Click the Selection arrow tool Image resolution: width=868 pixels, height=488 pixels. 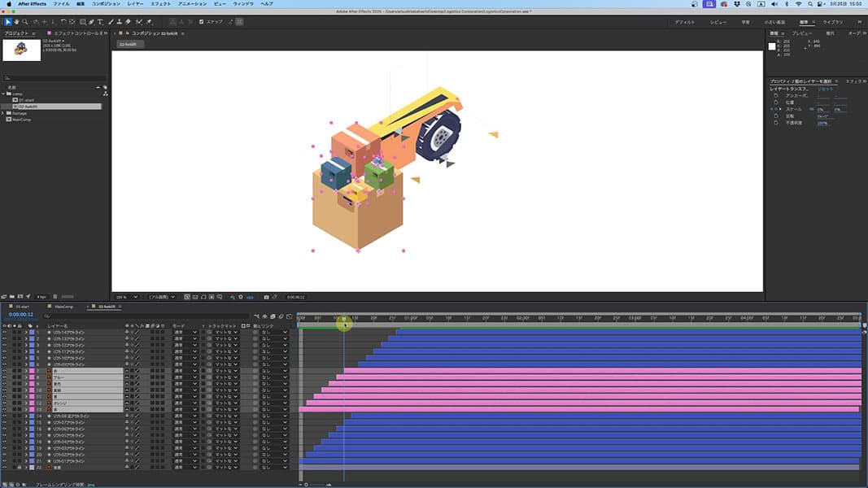(7, 22)
